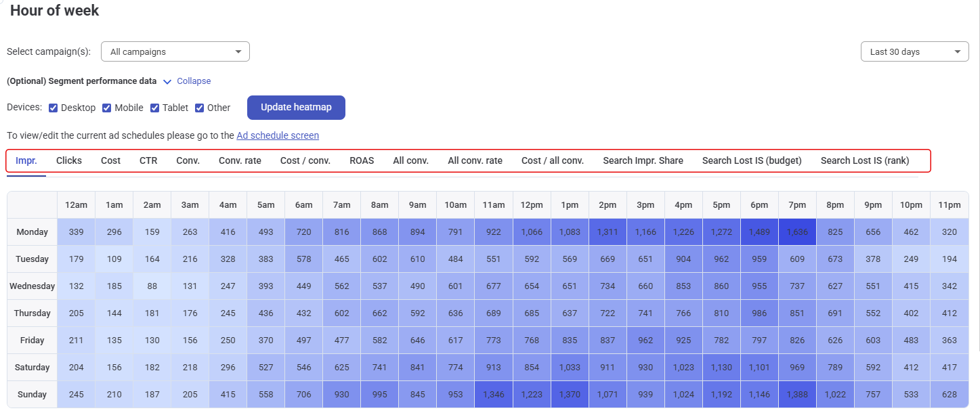Click Wednesday 2am cell showing 88
The height and width of the screenshot is (417, 980).
click(152, 286)
